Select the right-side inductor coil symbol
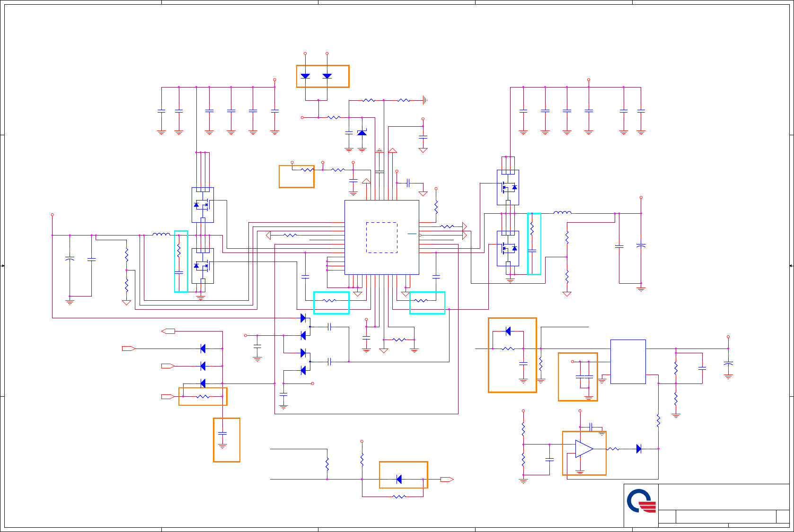This screenshot has width=794, height=532. pos(563,212)
